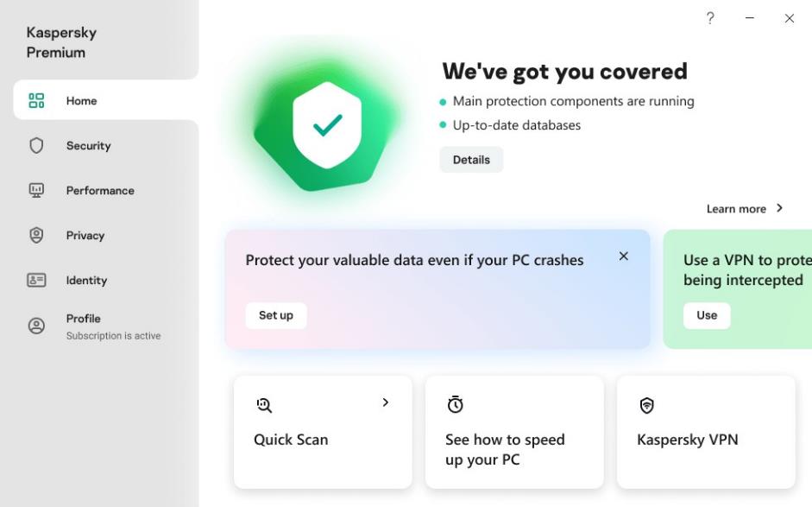Expand Quick Scan options chevron
Viewport: 812px width, 507px height.
[x=386, y=402]
